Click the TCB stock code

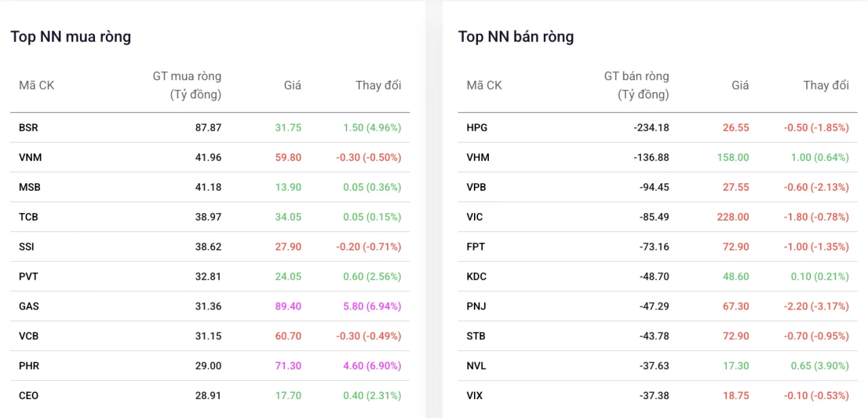point(28,217)
